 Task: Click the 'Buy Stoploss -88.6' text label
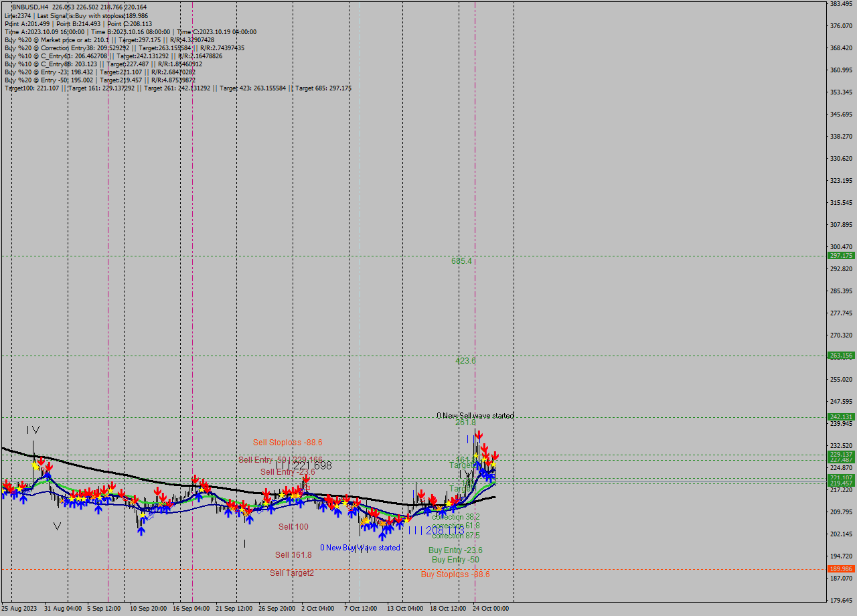(x=456, y=574)
